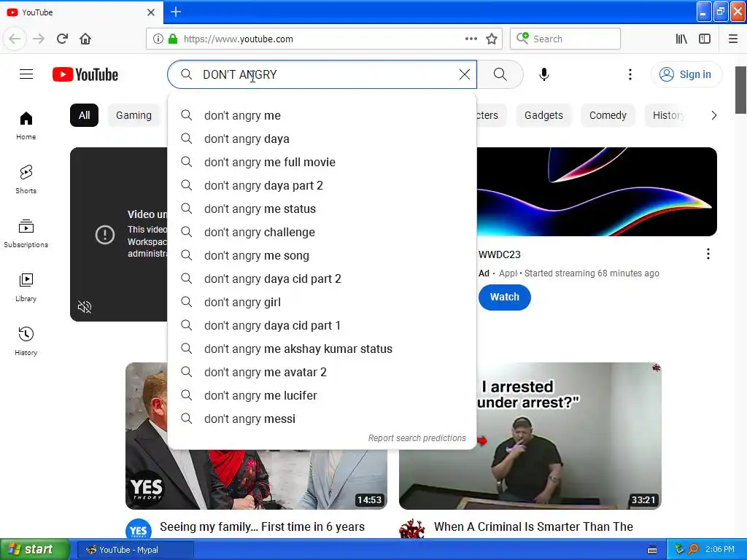Choose suggestion "don't angry me avatar 2"
The width and height of the screenshot is (747, 560).
coord(322,372)
